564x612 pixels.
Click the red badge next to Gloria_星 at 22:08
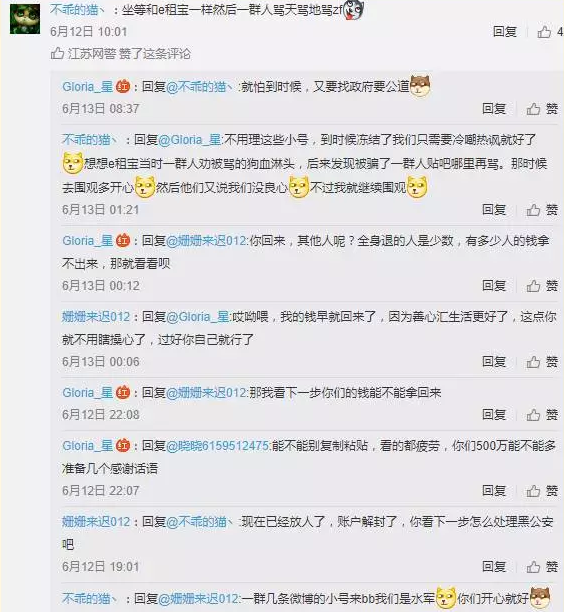123,393
